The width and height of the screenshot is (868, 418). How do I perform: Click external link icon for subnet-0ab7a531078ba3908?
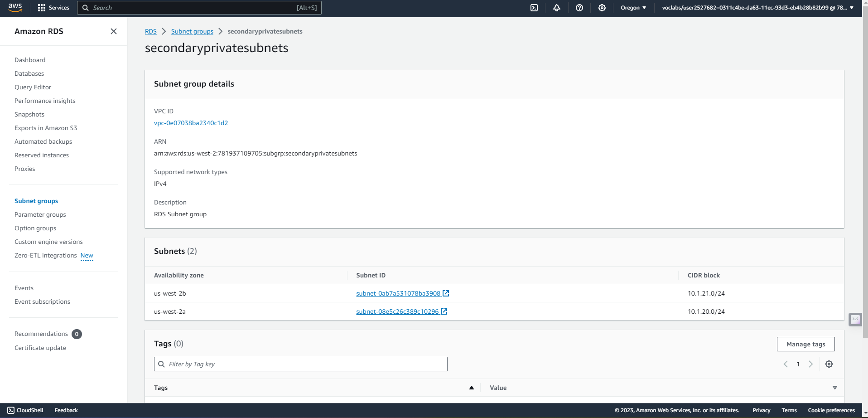(x=446, y=293)
